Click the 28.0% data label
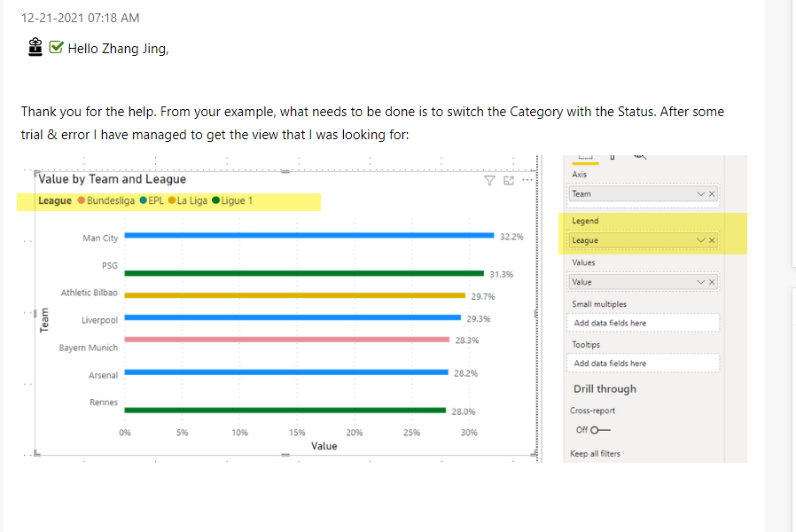 [464, 411]
